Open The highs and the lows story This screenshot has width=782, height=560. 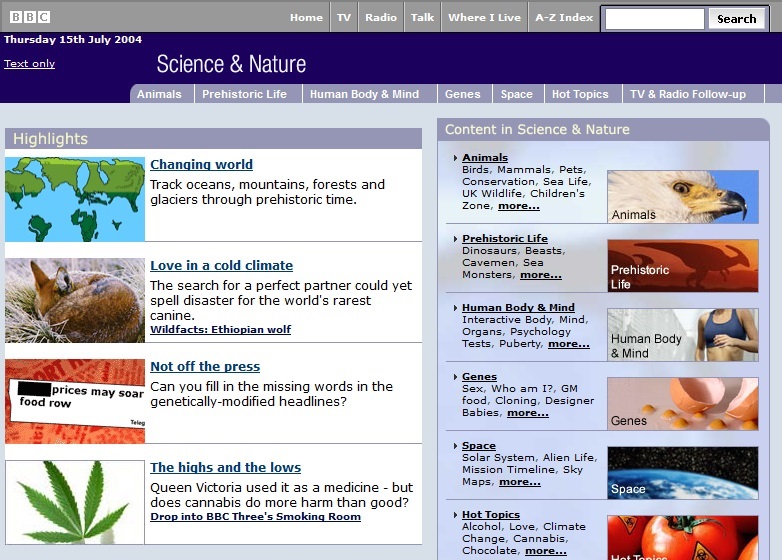click(225, 467)
